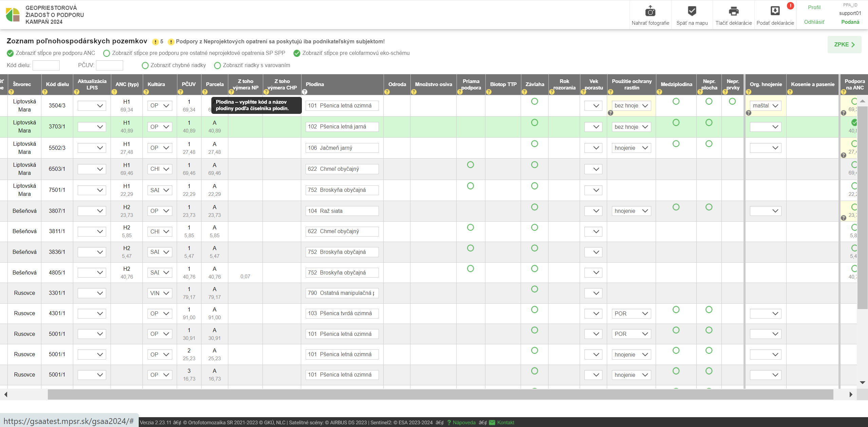Click the Späť na mapu checkmark icon
This screenshot has height=427, width=868.
692,11
